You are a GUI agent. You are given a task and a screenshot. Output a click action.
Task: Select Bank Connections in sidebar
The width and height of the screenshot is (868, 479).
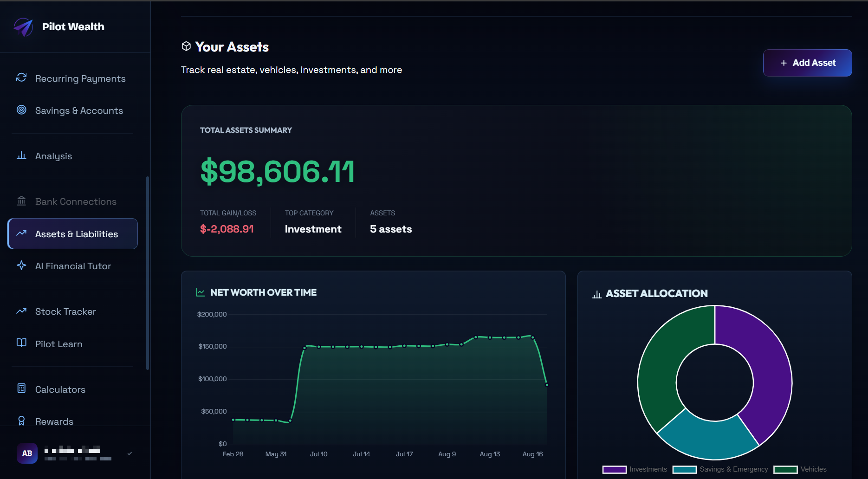point(72,201)
